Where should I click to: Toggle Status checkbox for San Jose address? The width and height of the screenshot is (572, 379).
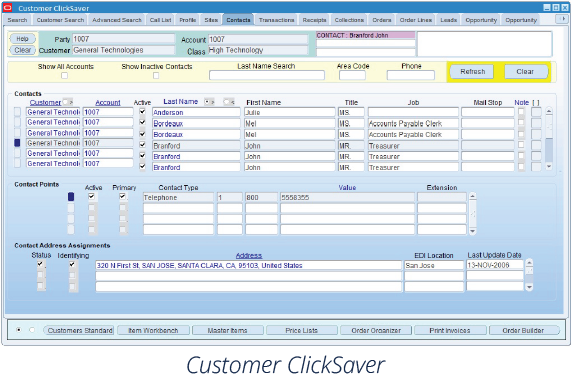point(41,264)
